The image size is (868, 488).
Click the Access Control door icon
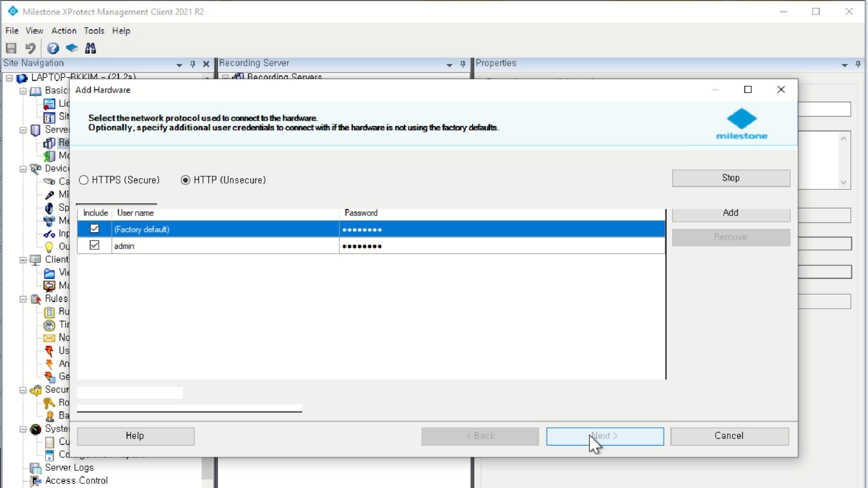point(35,481)
